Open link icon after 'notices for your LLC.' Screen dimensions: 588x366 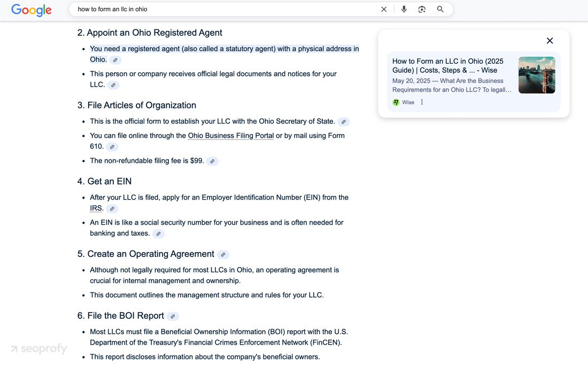(x=113, y=85)
